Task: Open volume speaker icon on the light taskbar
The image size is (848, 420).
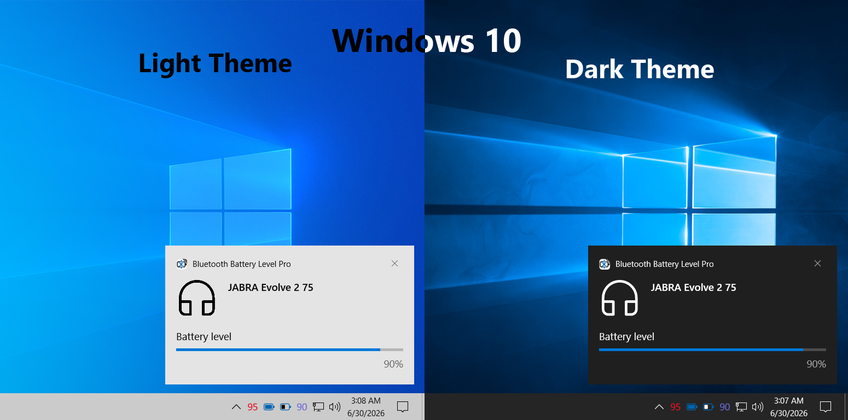Action: (335, 407)
